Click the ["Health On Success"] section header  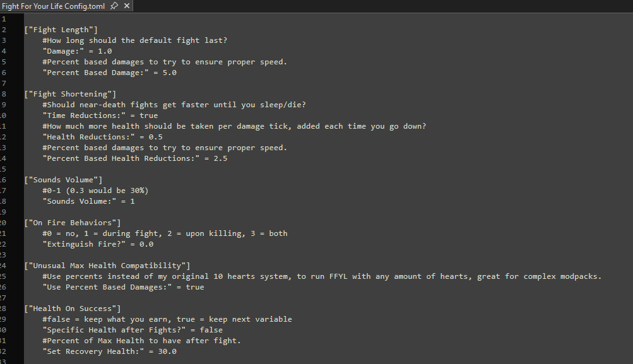(x=72, y=308)
